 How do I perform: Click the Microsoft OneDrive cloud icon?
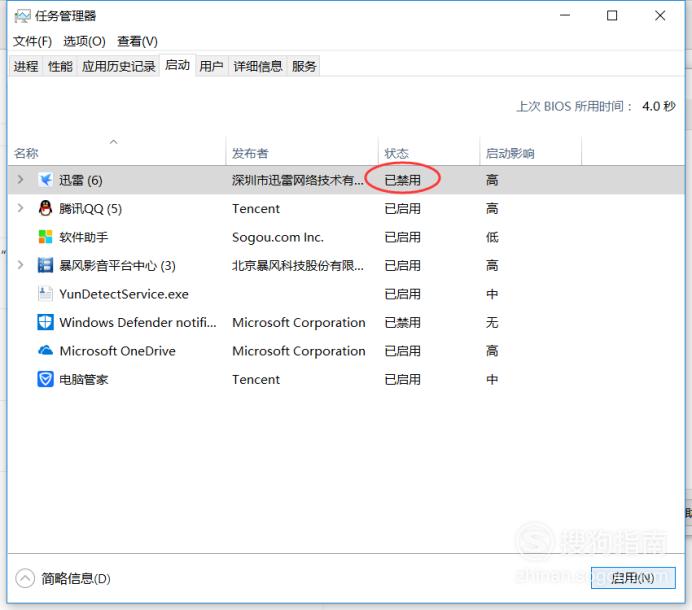[45, 350]
